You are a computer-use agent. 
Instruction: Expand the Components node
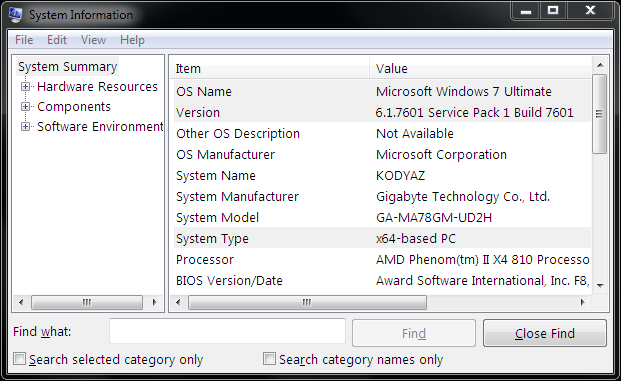click(x=25, y=107)
